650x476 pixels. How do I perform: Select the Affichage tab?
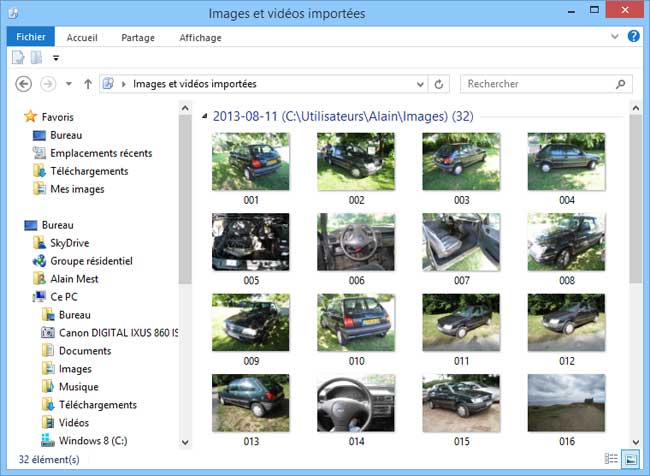(200, 38)
